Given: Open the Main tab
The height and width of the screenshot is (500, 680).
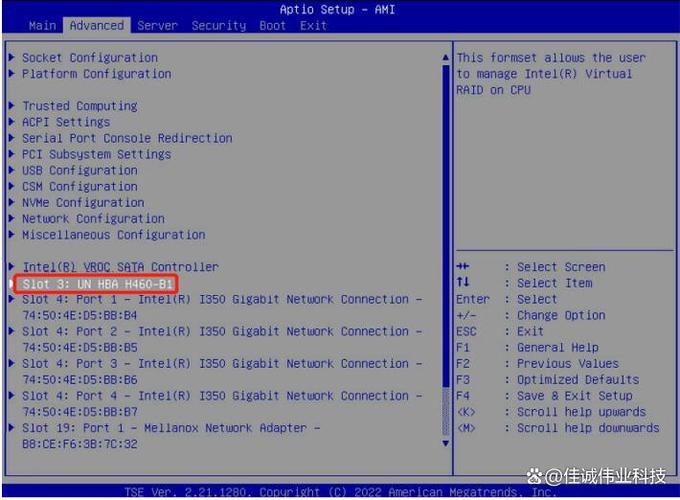Looking at the screenshot, I should (42, 25).
